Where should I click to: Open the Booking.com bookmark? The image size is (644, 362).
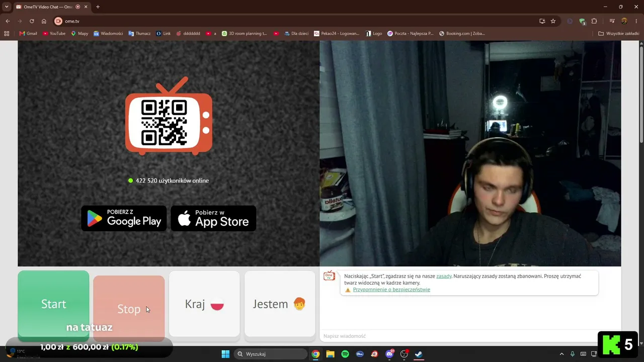click(x=462, y=33)
